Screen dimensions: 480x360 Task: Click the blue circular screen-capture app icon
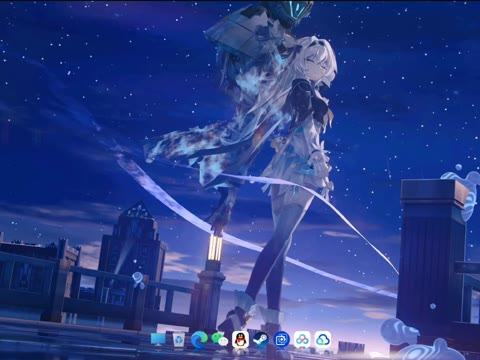(281, 340)
